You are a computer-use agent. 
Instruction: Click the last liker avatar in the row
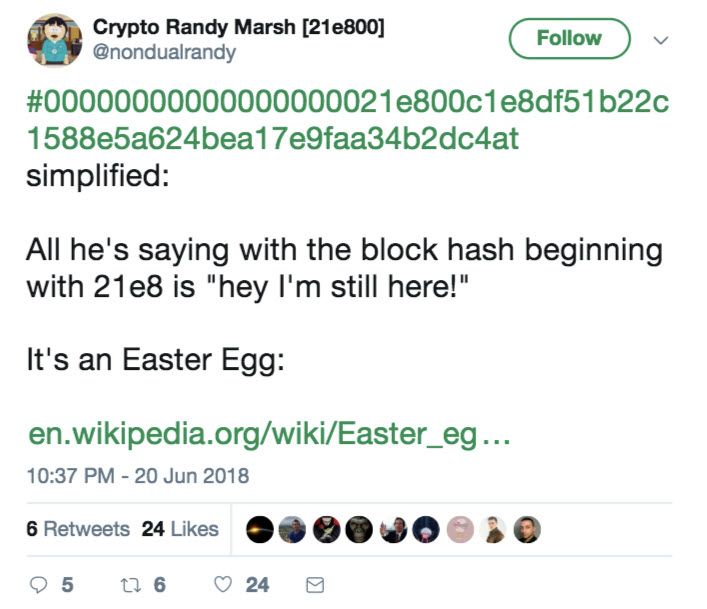526,530
